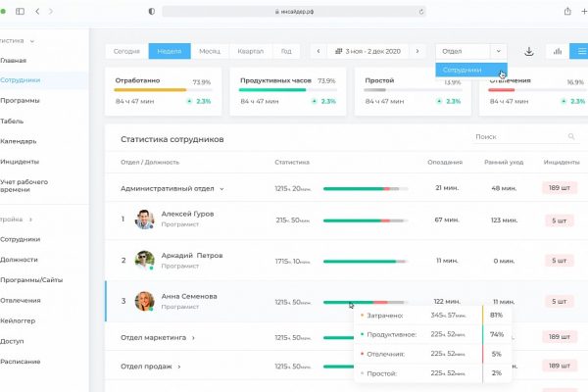
Task: Click the Продуктивных часов progress bar
Action: 287,90
